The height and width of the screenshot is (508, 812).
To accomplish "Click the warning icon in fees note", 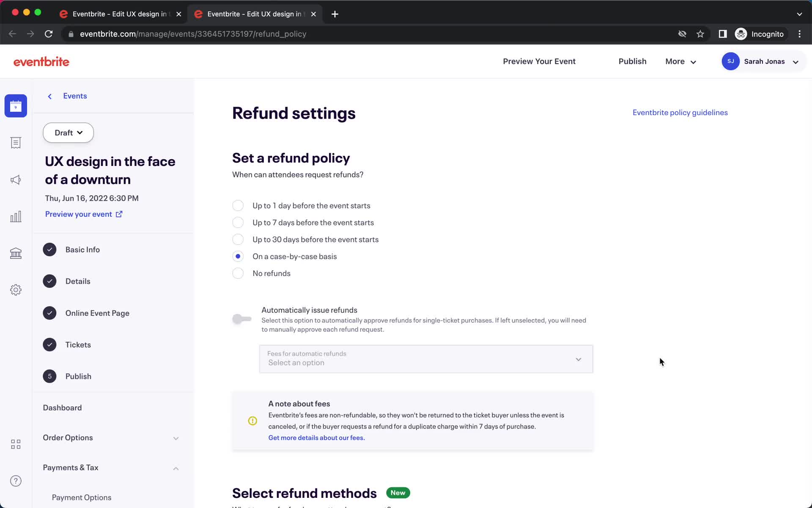I will point(252,421).
